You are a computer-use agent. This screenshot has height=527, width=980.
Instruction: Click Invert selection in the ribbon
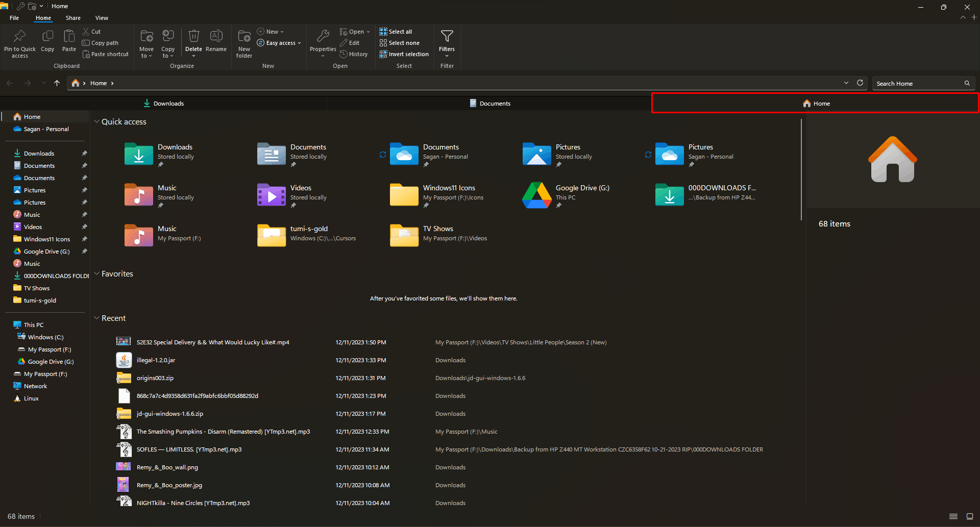pyautogui.click(x=404, y=54)
